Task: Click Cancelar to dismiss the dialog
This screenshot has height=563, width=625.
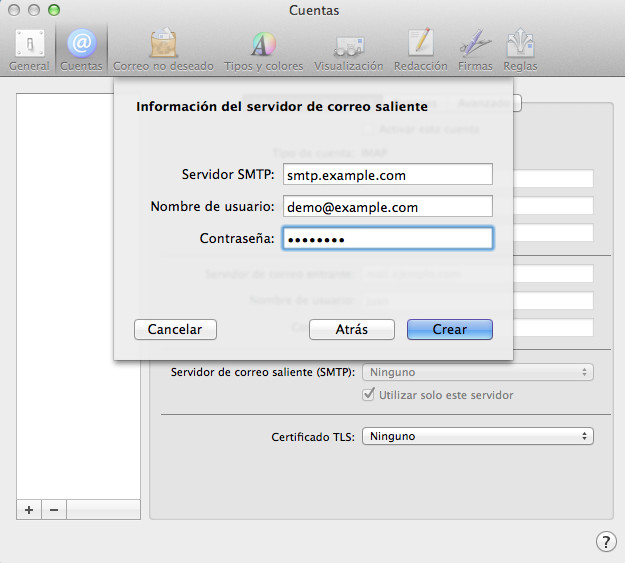Action: click(175, 329)
